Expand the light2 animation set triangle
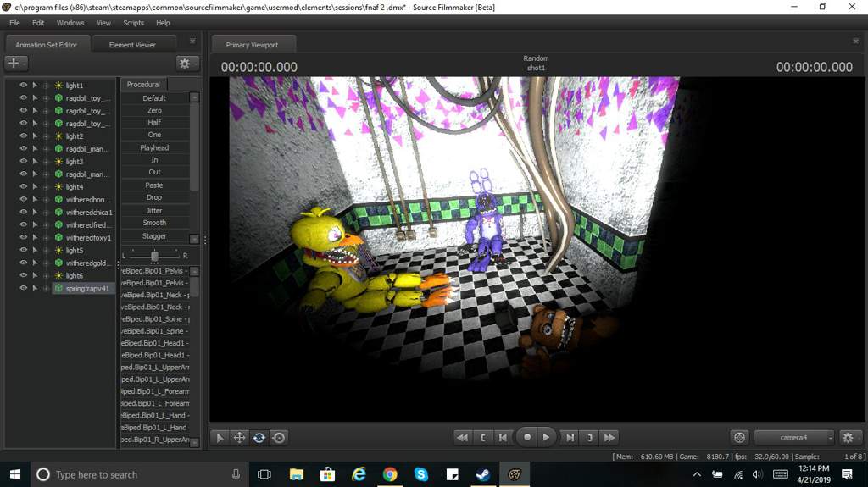This screenshot has width=868, height=487. 35,136
